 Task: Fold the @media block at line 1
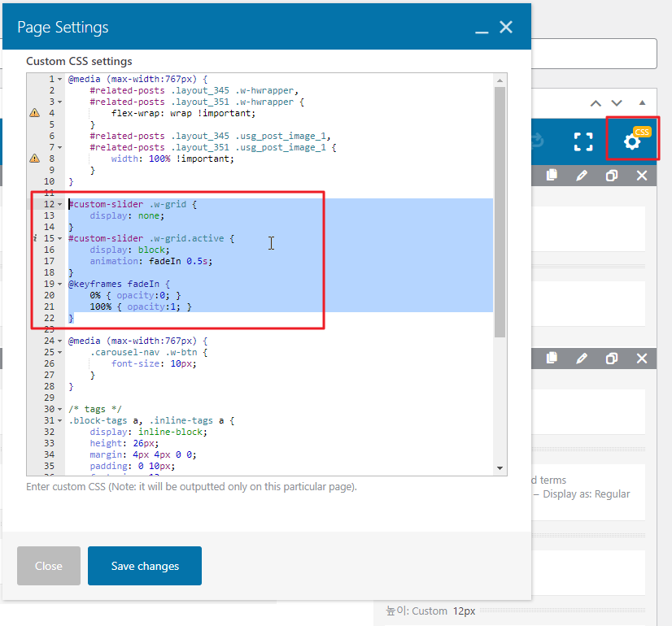point(60,79)
